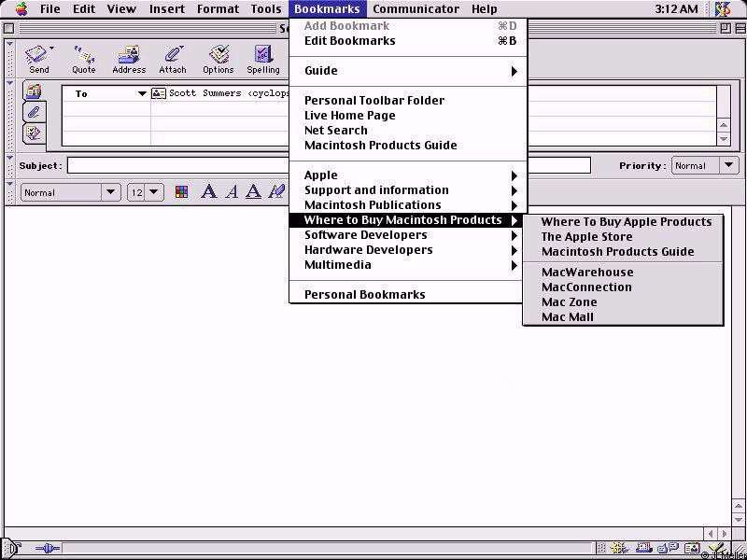Click the Send envelope icon
The image size is (747, 560).
click(37, 54)
